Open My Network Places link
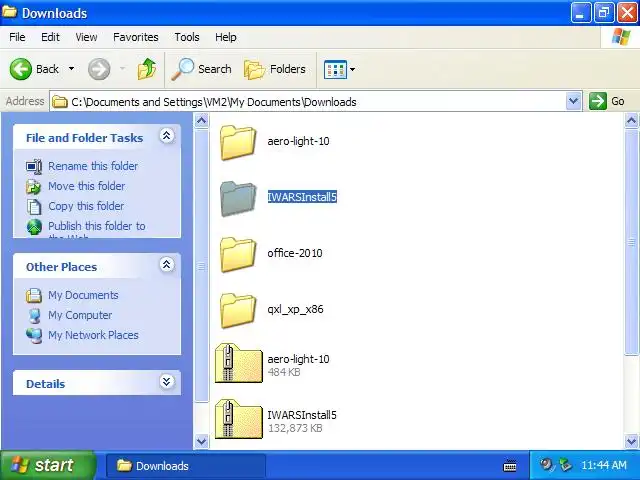This screenshot has width=640, height=480. (x=93, y=335)
